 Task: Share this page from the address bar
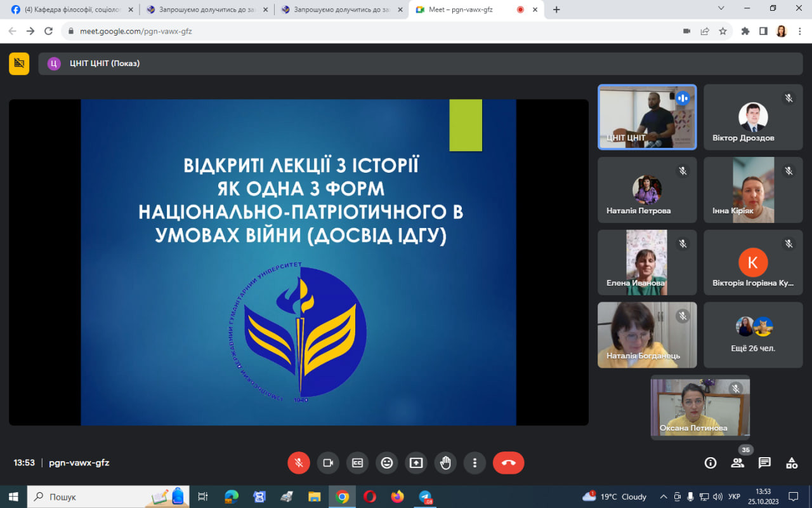(705, 31)
